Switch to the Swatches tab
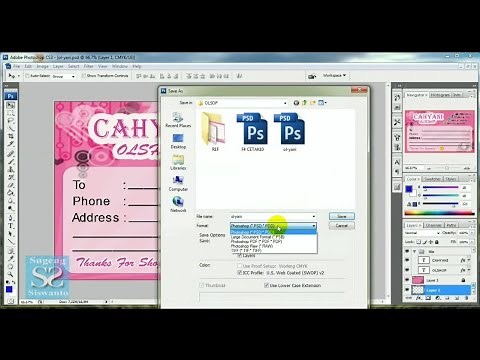The image size is (480, 360). pos(433,179)
